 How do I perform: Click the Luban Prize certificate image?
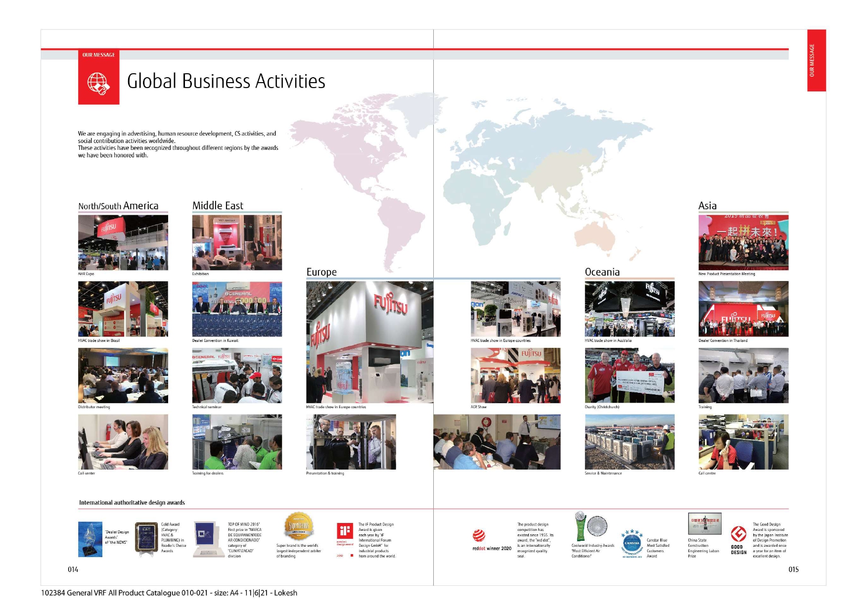click(x=705, y=523)
